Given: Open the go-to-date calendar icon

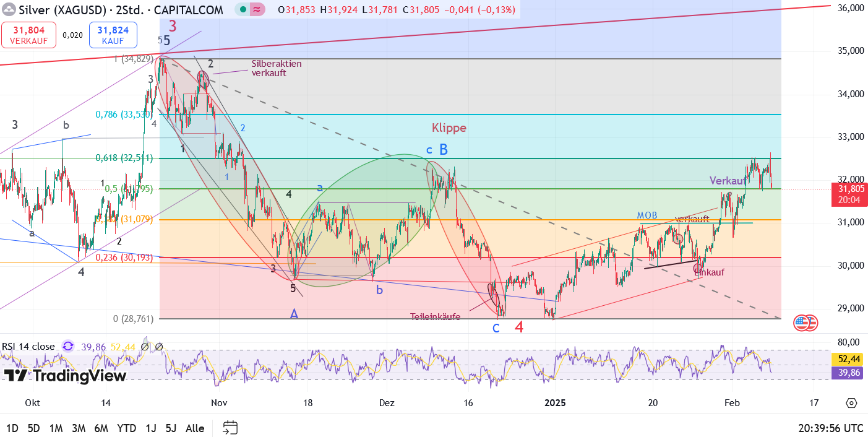Looking at the screenshot, I should point(230,428).
